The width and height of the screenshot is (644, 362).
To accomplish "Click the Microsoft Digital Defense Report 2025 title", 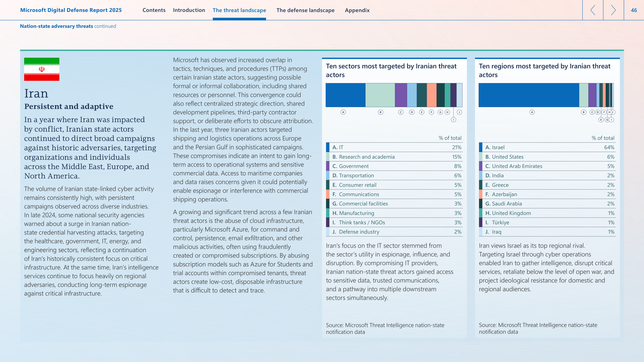I will coord(71,10).
